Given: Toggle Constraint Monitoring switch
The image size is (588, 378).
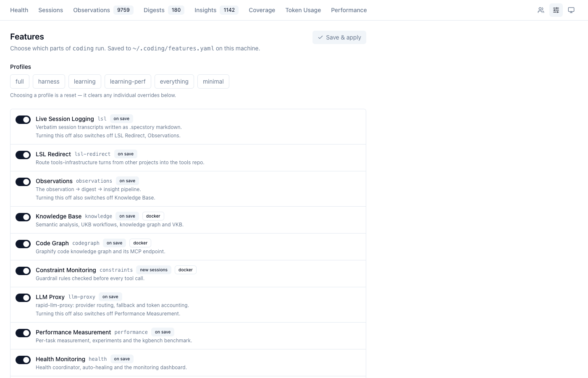Looking at the screenshot, I should [23, 271].
